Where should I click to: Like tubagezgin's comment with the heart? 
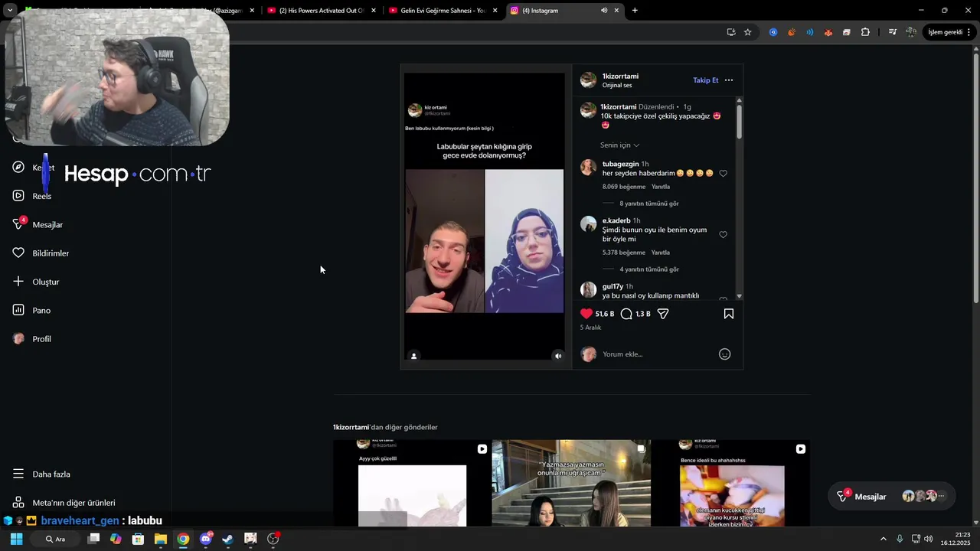click(x=723, y=174)
